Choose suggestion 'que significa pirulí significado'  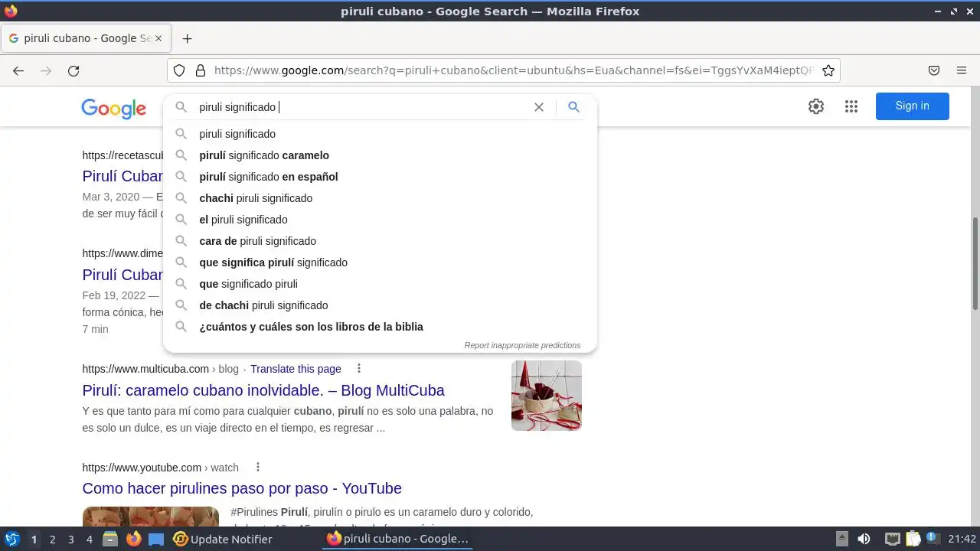click(x=380, y=262)
